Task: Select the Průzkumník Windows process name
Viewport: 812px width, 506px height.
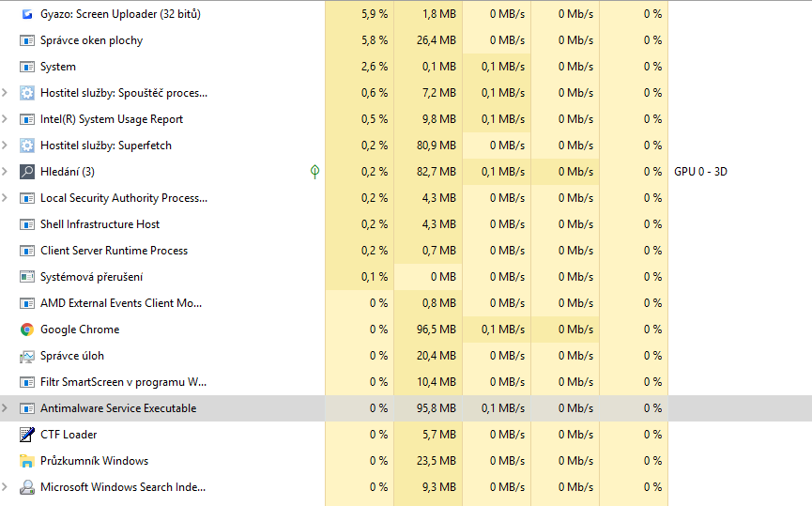Action: click(x=94, y=461)
